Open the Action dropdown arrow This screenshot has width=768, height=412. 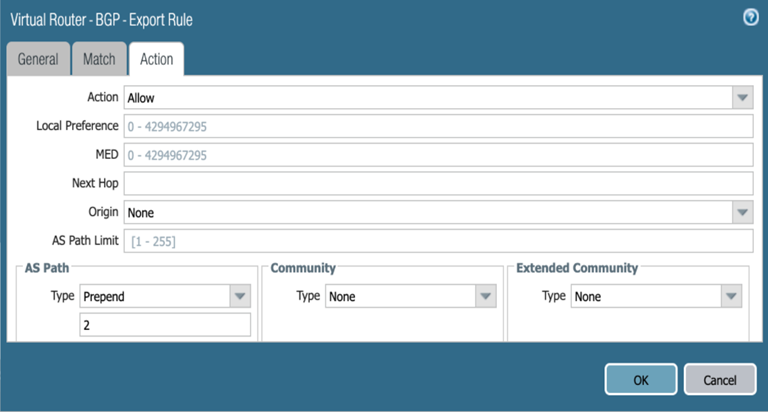pos(743,97)
